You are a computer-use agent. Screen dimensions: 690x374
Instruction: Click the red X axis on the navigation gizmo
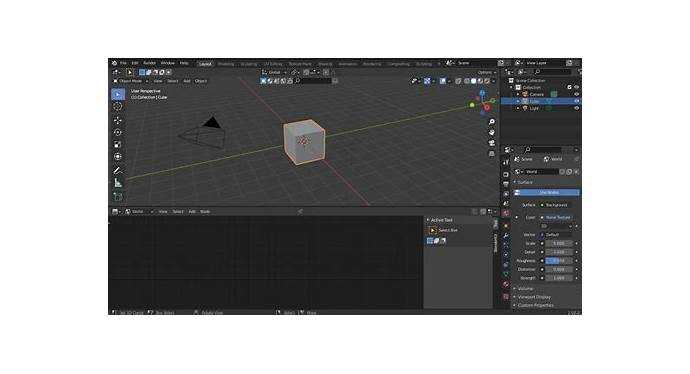(x=487, y=108)
